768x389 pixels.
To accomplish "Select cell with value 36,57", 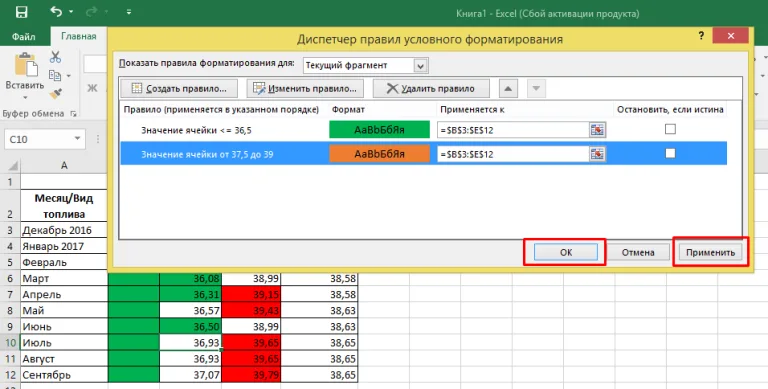I will pos(191,311).
